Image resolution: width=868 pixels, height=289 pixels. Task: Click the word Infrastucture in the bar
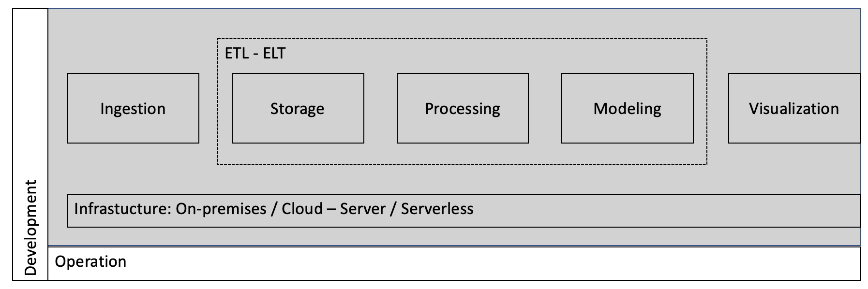[x=120, y=209]
